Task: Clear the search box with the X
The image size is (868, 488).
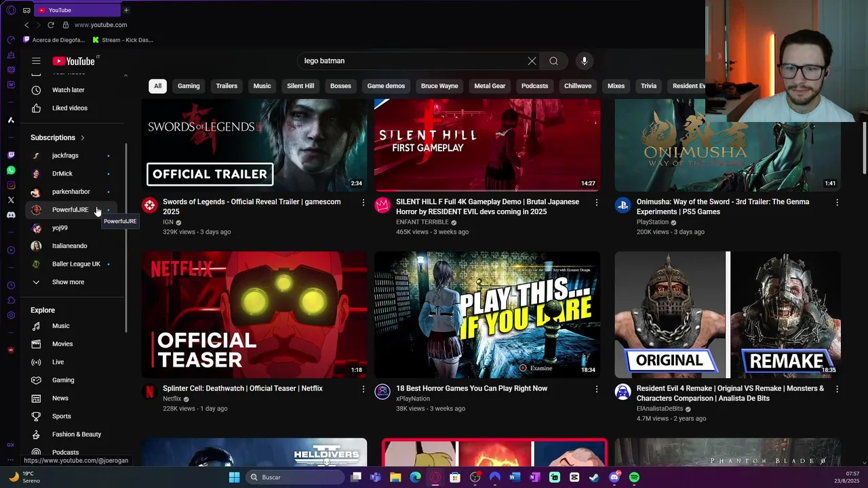Action: tap(532, 61)
